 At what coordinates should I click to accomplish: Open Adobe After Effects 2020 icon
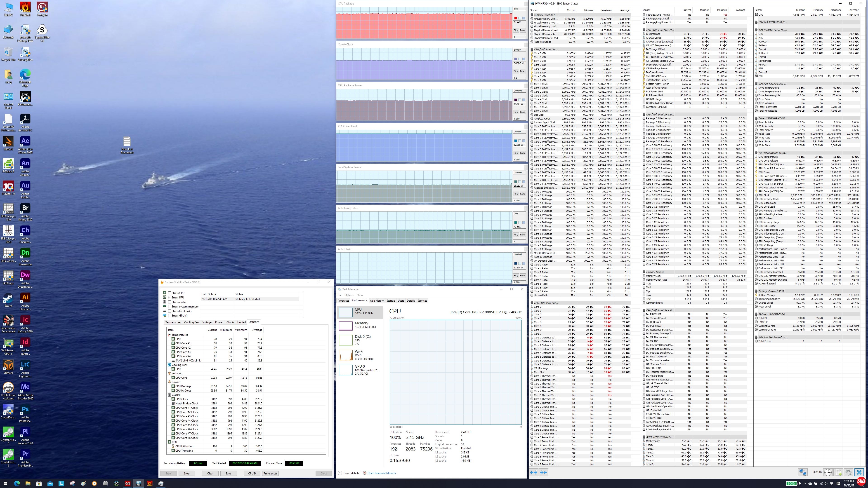click(x=25, y=145)
